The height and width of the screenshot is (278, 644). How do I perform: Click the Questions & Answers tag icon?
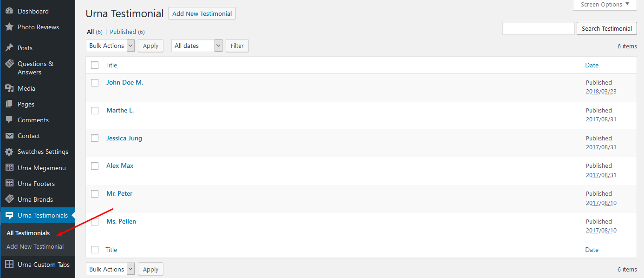9,64
